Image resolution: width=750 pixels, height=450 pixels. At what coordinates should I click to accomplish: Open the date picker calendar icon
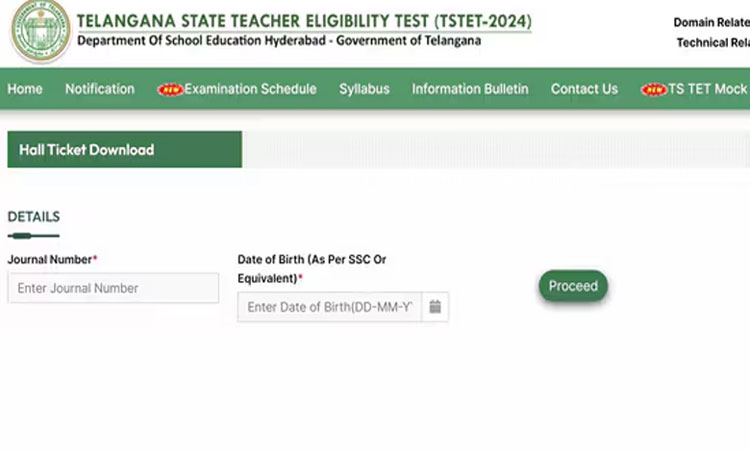pos(435,307)
